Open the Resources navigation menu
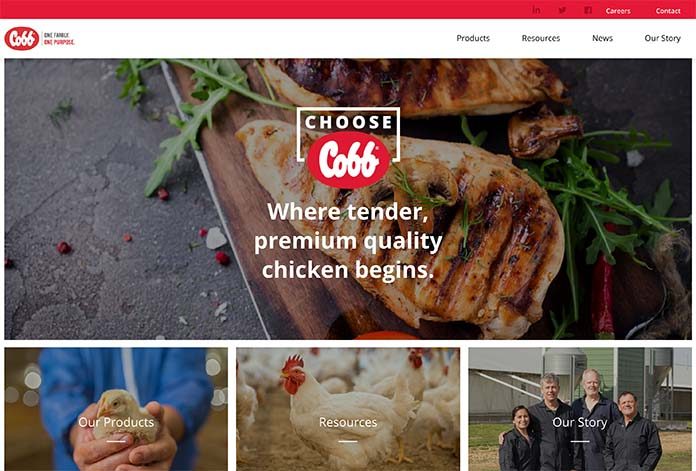Viewport: 696px width, 471px height. 541,38
